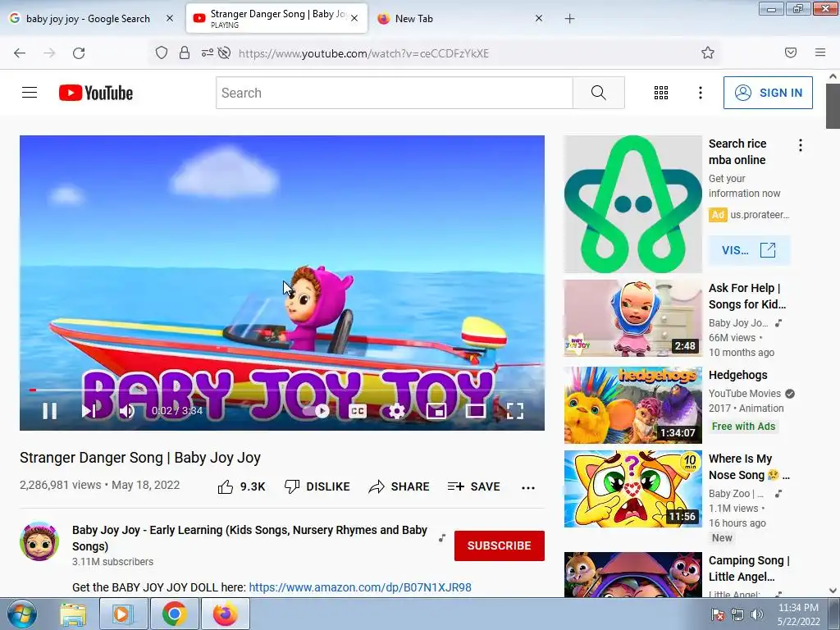Click the SIGN IN button
Image resolution: width=840 pixels, height=630 pixels.
coord(768,93)
